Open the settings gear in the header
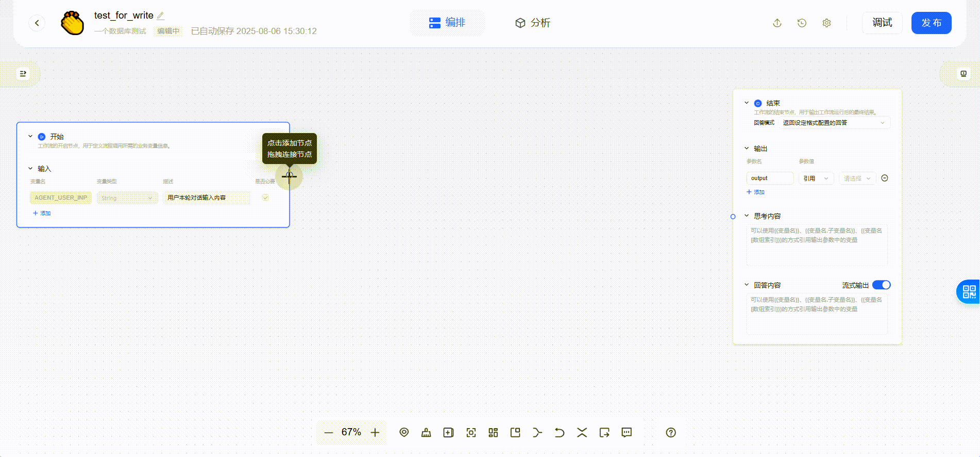Viewport: 980px width, 457px height. pyautogui.click(x=826, y=23)
